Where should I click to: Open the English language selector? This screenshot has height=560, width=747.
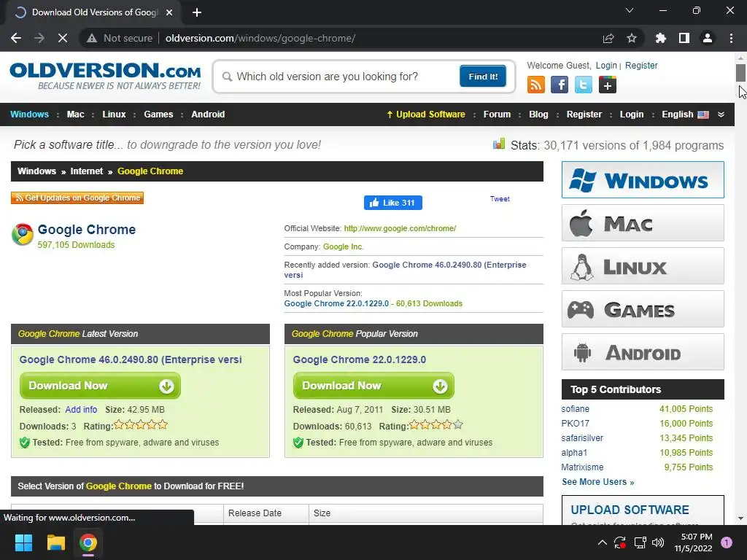pyautogui.click(x=685, y=114)
